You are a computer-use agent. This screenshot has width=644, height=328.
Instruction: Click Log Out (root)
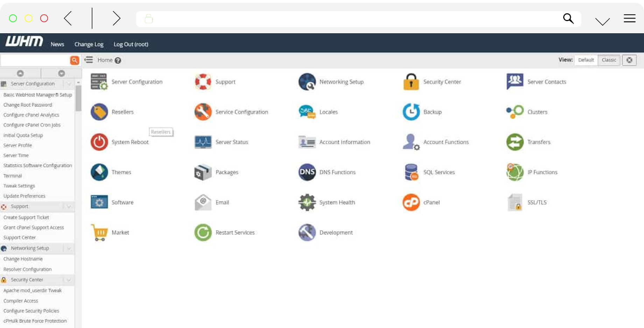pyautogui.click(x=131, y=44)
